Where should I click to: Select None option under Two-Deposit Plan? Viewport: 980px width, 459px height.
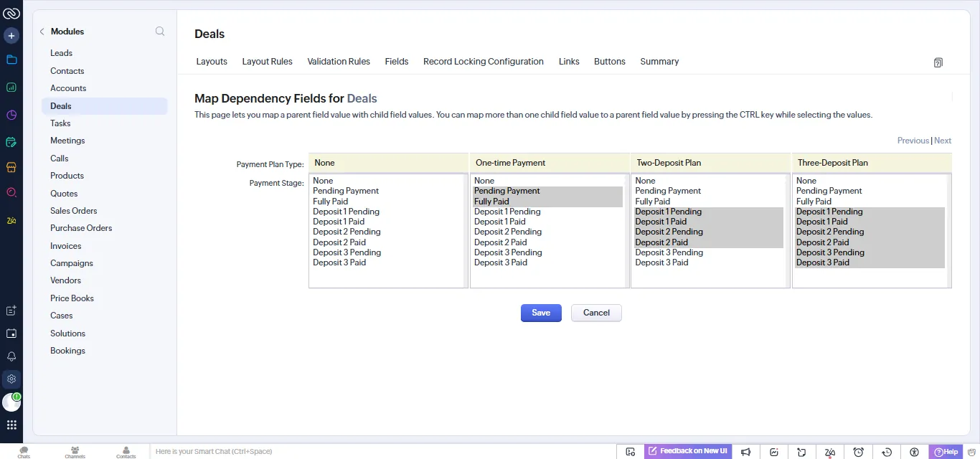709,181
